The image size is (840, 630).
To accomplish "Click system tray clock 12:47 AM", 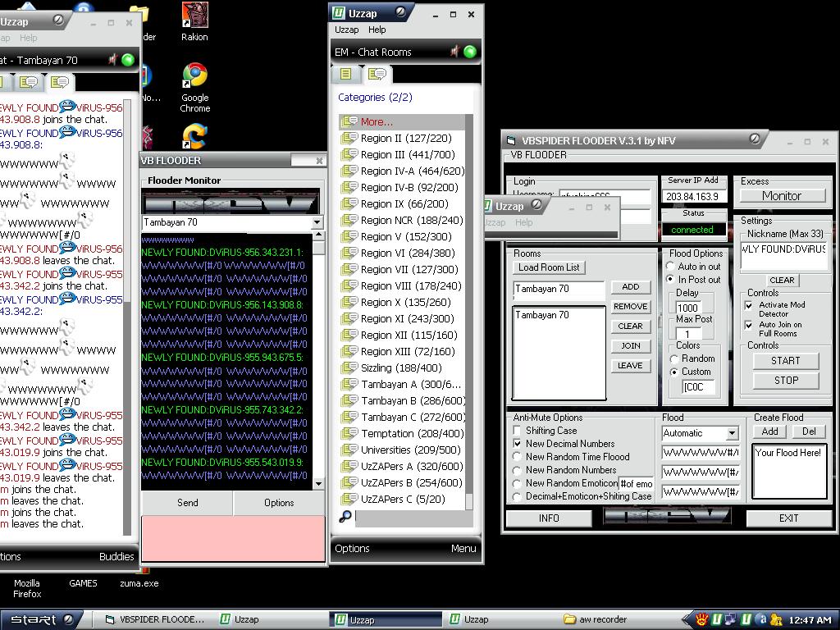I will [810, 620].
